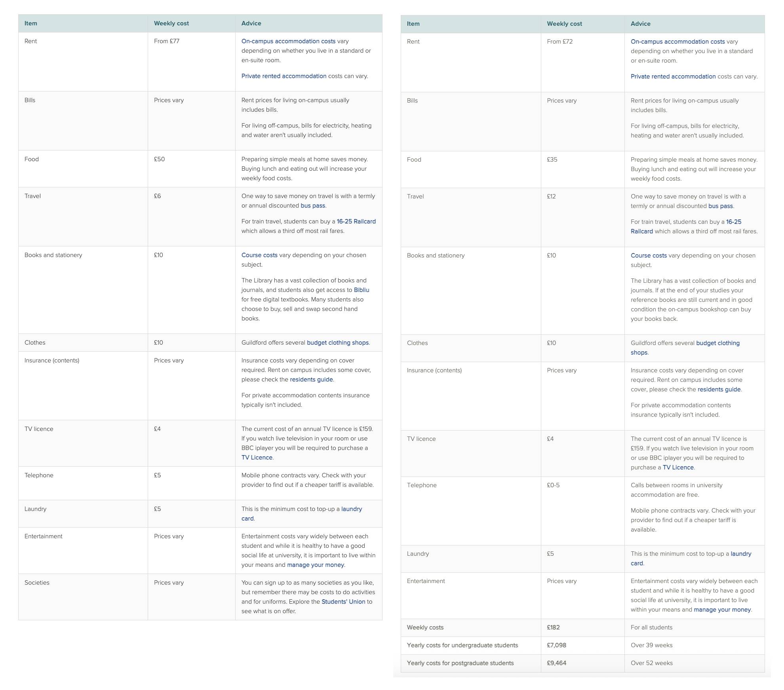Screen dimensions: 784x690
Task: Open manage your money link in right table
Action: pos(722,610)
